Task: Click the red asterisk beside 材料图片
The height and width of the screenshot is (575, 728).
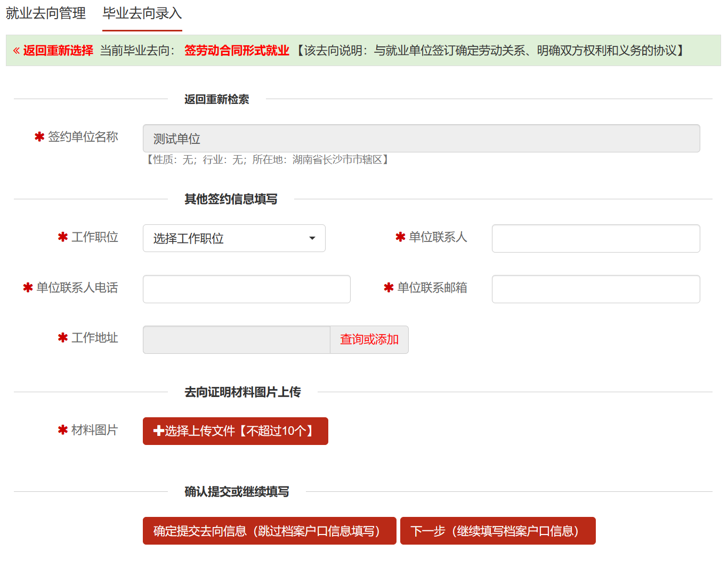Action: (x=63, y=430)
